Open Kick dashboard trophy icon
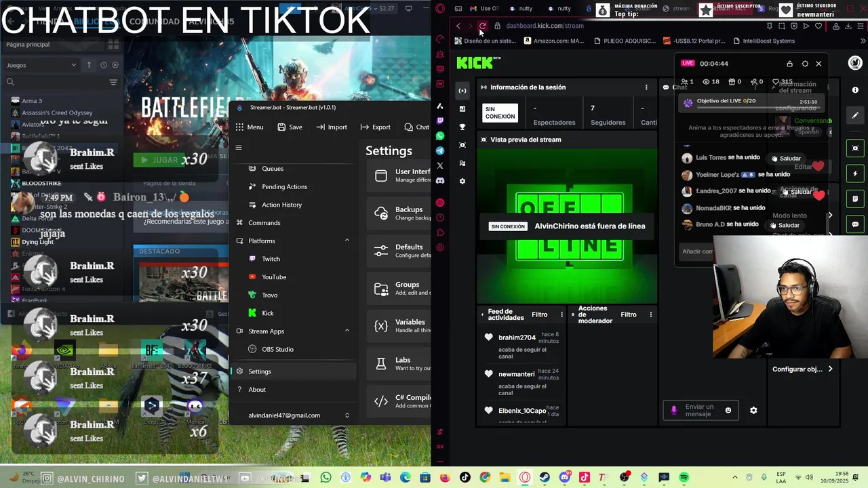 point(462,127)
